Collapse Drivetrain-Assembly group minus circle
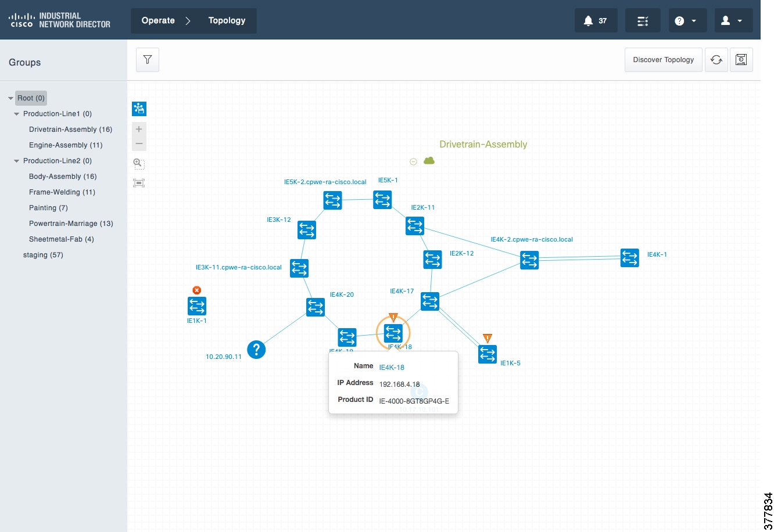The image size is (774, 532). [413, 161]
